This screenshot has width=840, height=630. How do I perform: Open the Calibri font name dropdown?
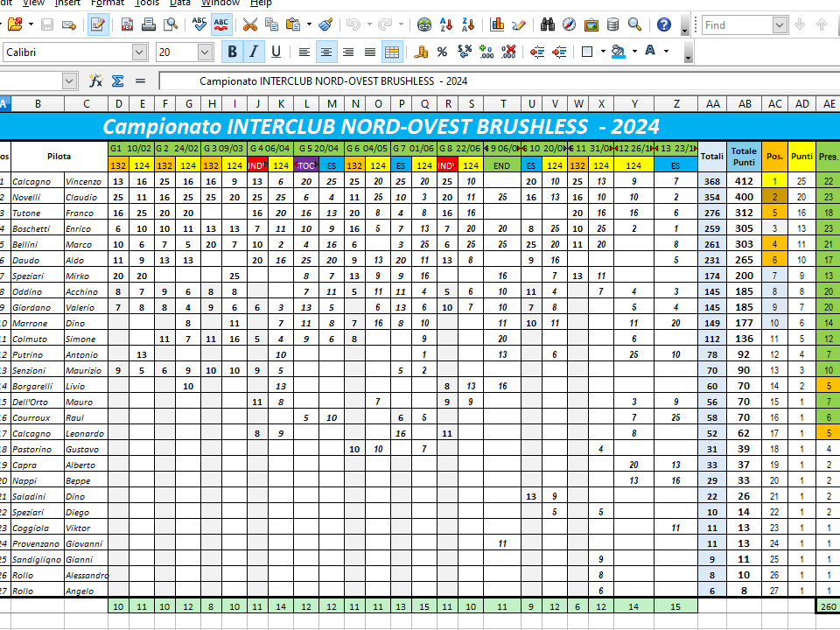(x=139, y=52)
